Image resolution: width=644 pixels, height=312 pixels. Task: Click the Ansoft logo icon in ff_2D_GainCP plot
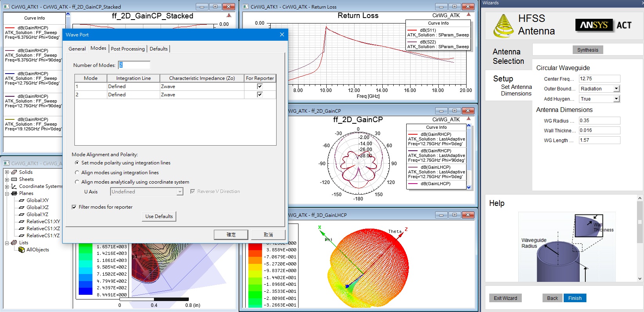(x=468, y=119)
